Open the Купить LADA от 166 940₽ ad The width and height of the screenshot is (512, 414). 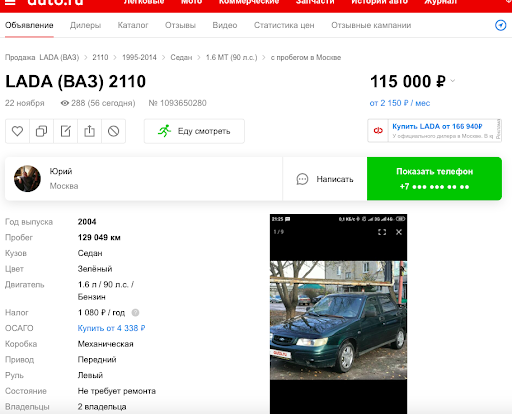pyautogui.click(x=434, y=131)
